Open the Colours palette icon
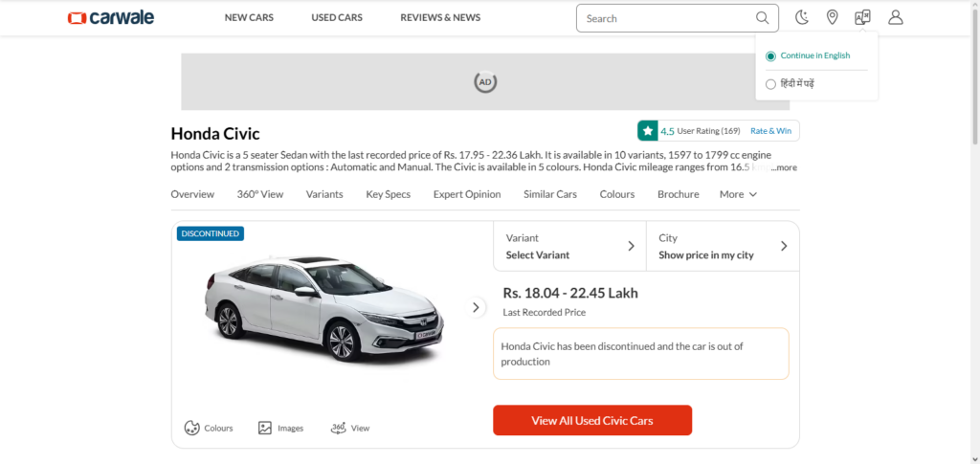Viewport: 980px width, 464px height. [191, 428]
